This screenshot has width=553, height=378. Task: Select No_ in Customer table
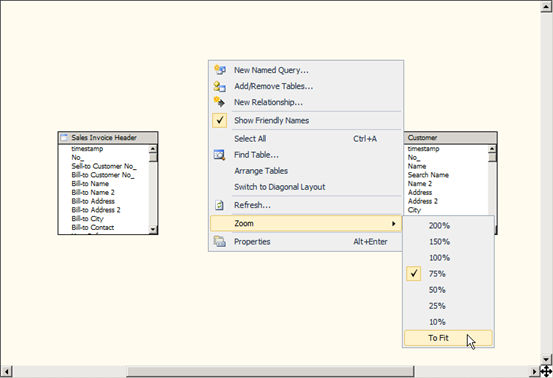[414, 158]
